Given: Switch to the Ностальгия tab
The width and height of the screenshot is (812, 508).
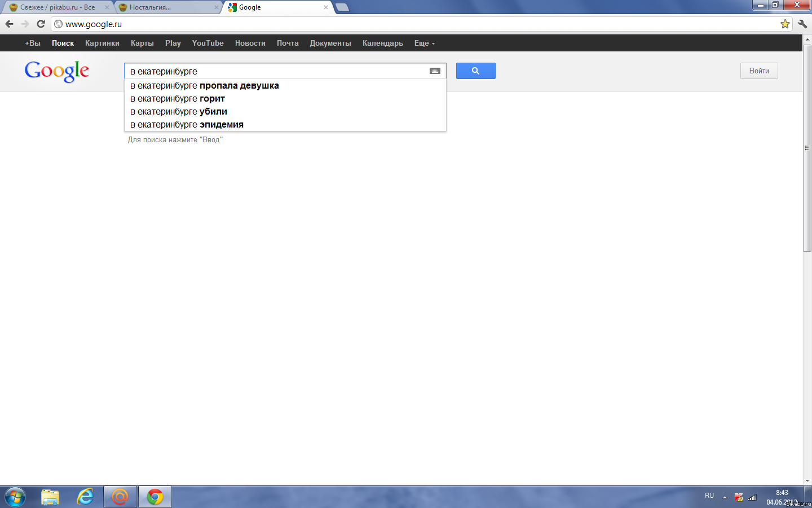Looking at the screenshot, I should pos(167,7).
